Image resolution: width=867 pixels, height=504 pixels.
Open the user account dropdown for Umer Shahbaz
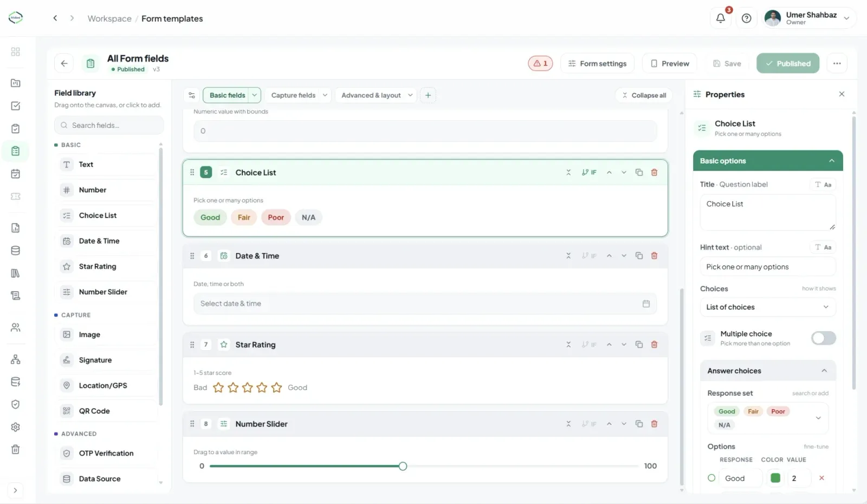point(810,18)
